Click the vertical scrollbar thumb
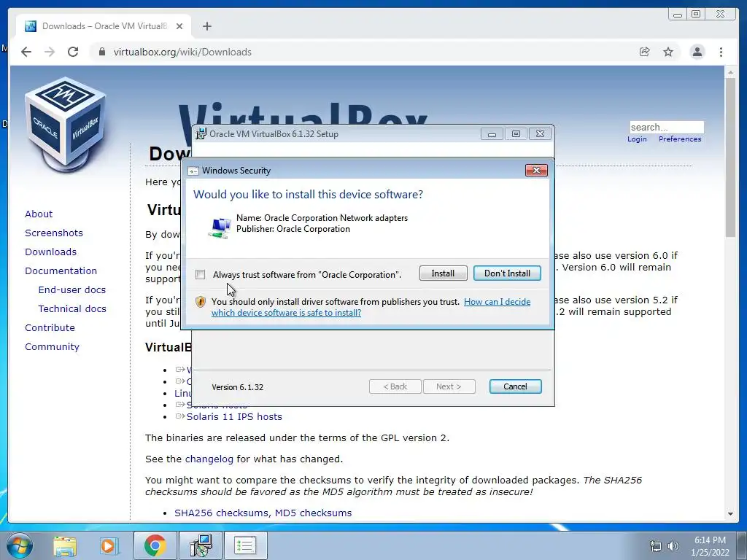Image resolution: width=747 pixels, height=560 pixels. point(730,157)
